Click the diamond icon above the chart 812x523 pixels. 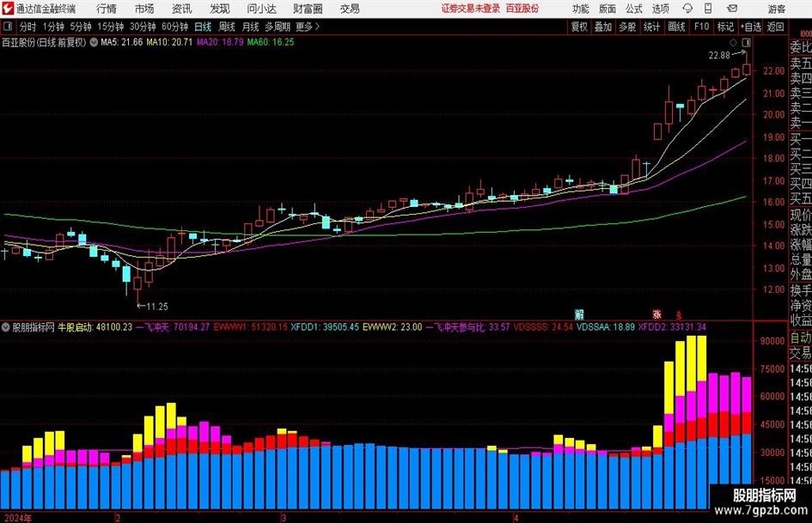733,42
